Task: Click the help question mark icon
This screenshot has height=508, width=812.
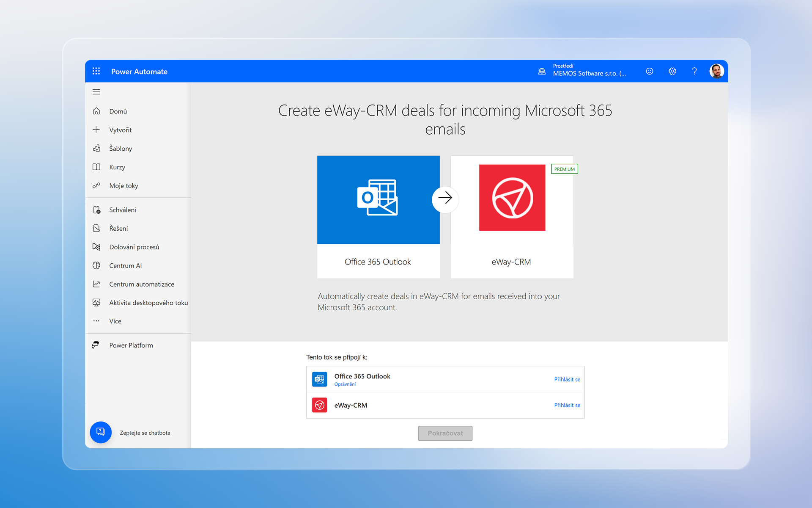Action: [x=694, y=71]
